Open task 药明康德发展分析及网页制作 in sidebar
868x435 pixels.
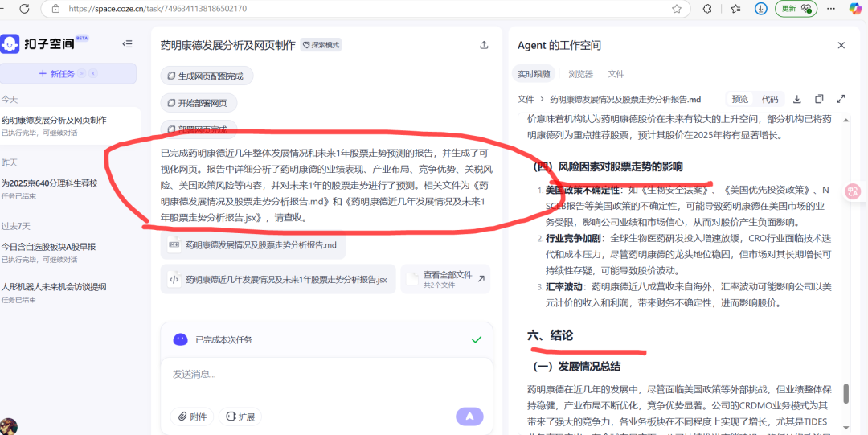70,125
